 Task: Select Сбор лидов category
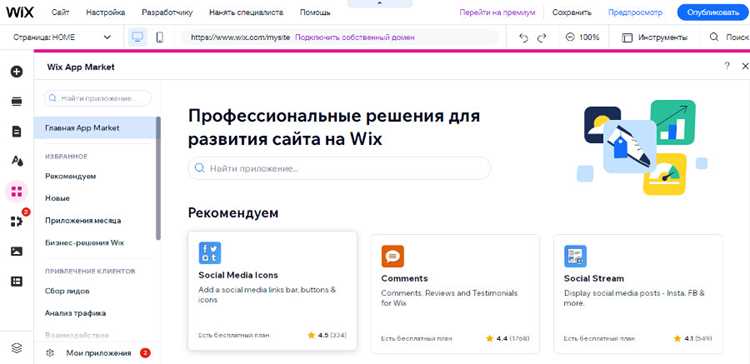67,291
